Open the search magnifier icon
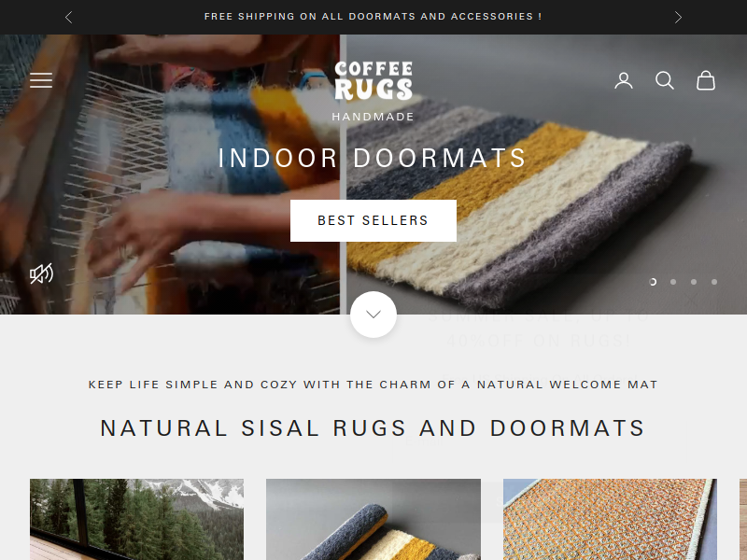The width and height of the screenshot is (747, 560). click(x=665, y=80)
